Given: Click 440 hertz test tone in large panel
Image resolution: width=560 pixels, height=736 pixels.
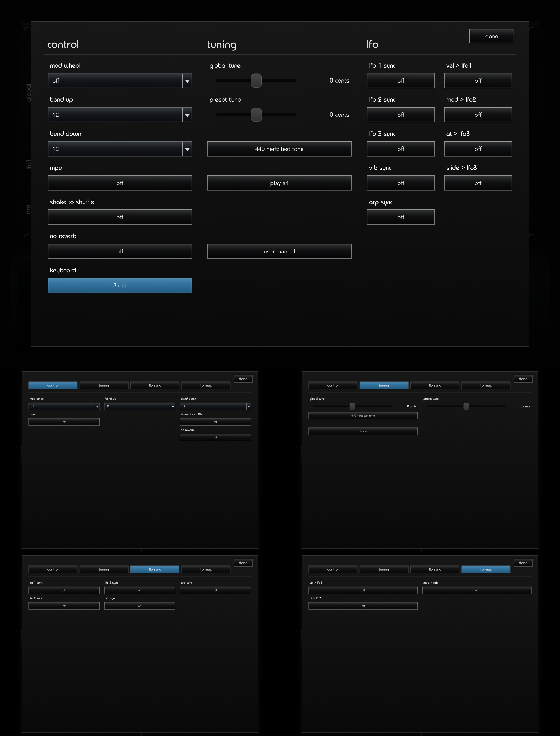Looking at the screenshot, I should [279, 149].
